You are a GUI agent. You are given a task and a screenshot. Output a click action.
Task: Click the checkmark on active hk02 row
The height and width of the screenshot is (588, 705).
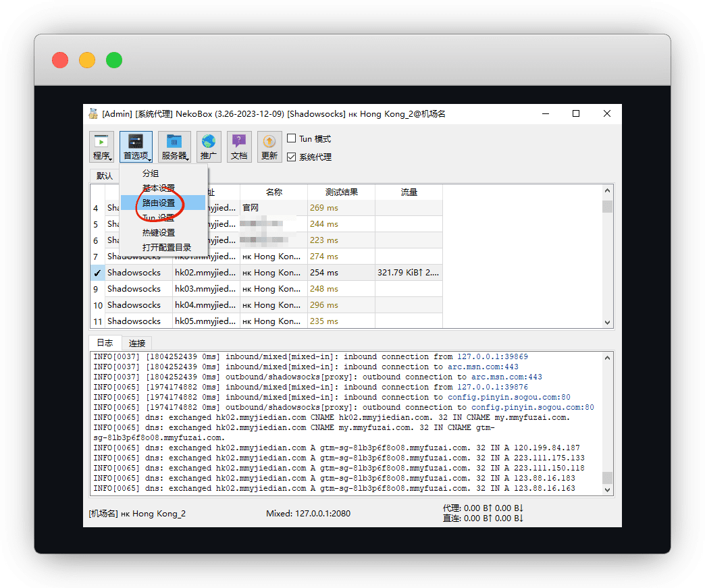pyautogui.click(x=97, y=273)
